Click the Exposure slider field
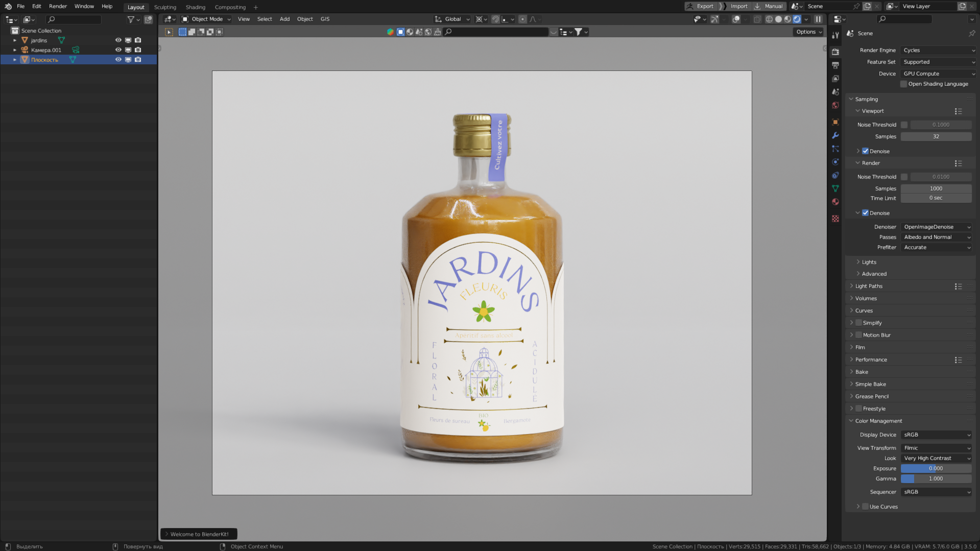 click(936, 468)
